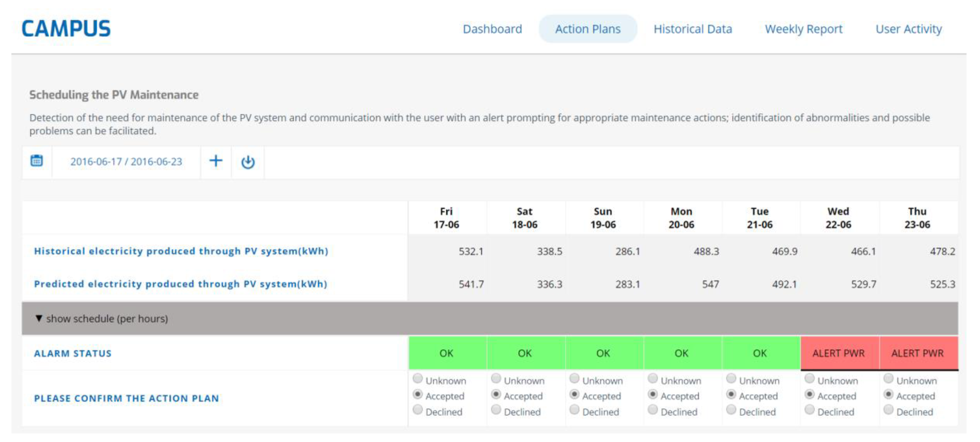Click the plus icon beside date range
The image size is (980, 442).
click(216, 161)
